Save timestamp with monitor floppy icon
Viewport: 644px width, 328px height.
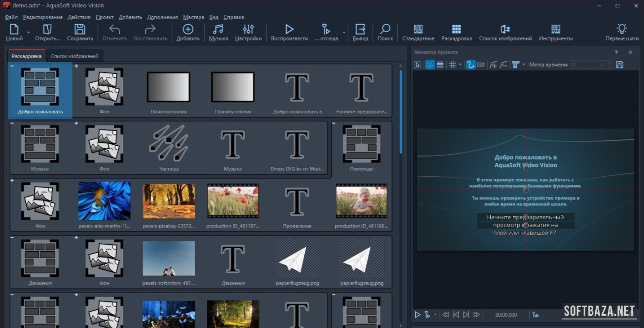620,65
